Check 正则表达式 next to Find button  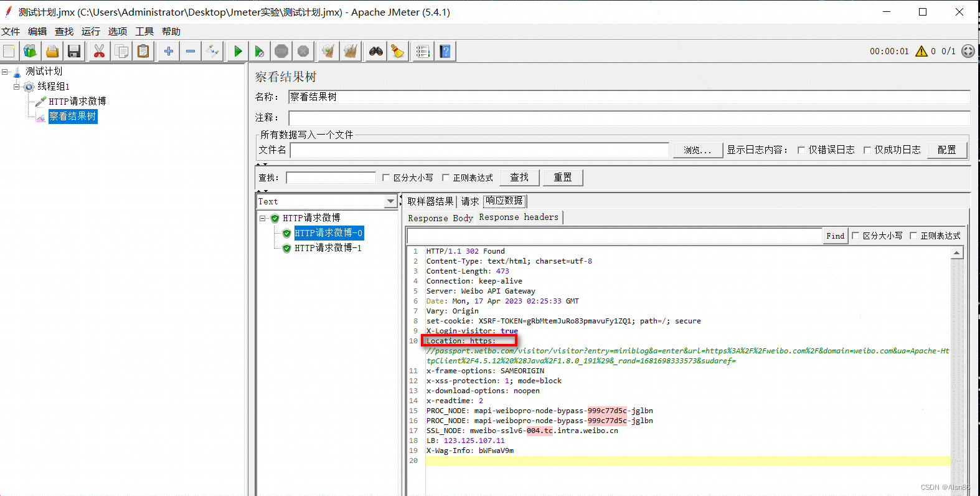pyautogui.click(x=913, y=236)
